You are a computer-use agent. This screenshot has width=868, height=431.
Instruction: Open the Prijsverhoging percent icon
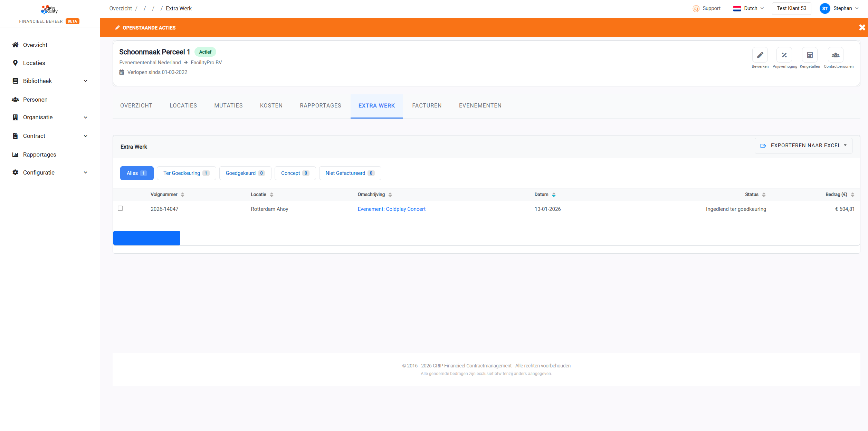point(784,55)
